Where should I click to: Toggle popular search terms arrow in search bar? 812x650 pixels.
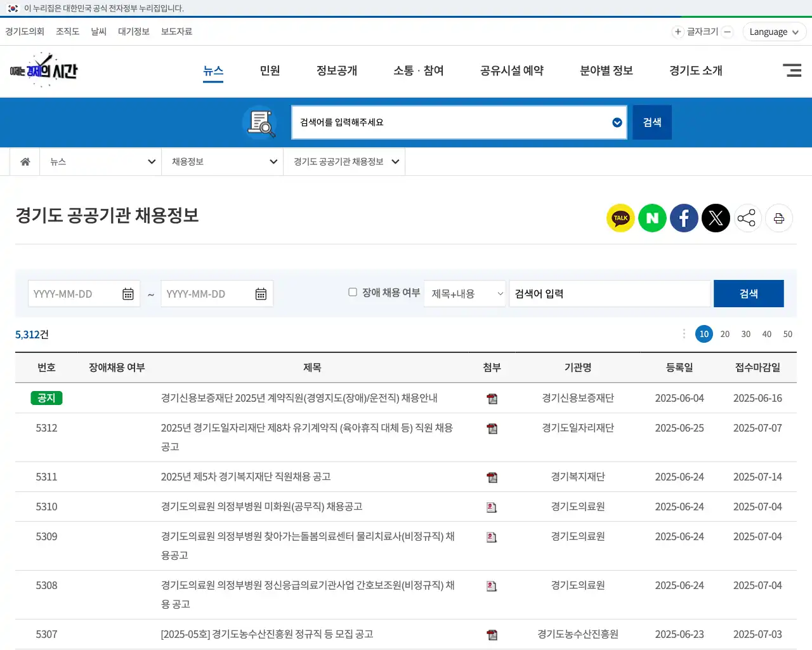click(x=617, y=123)
